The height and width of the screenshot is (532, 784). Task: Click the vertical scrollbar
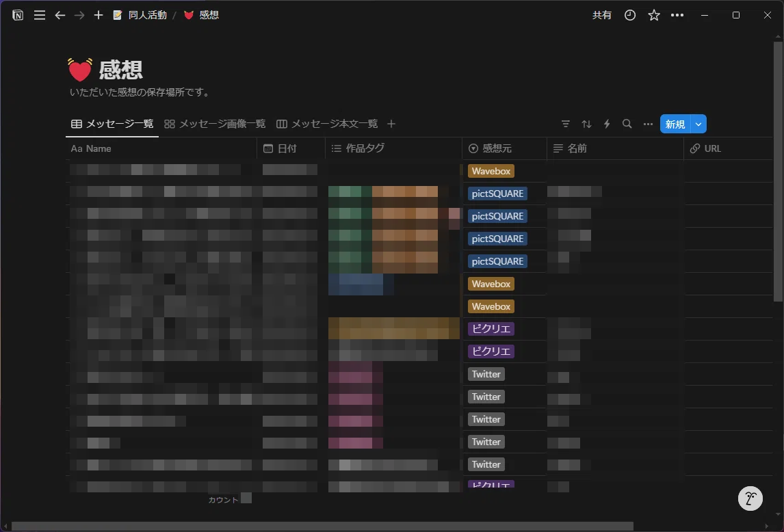pyautogui.click(x=778, y=171)
